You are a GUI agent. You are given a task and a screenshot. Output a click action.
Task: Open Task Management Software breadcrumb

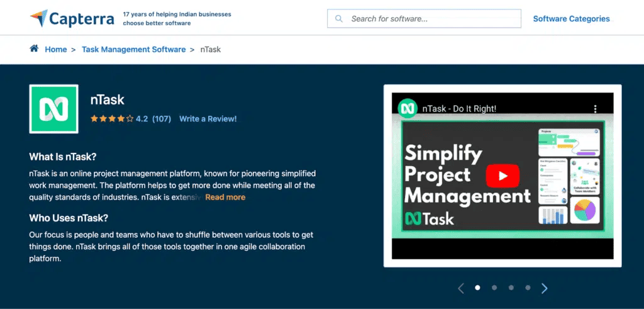[x=134, y=49]
